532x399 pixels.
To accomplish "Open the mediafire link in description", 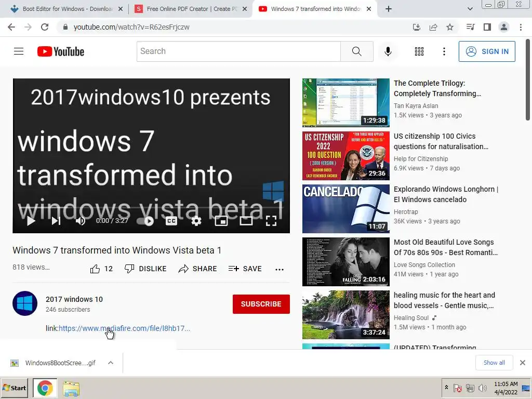I will [124, 328].
